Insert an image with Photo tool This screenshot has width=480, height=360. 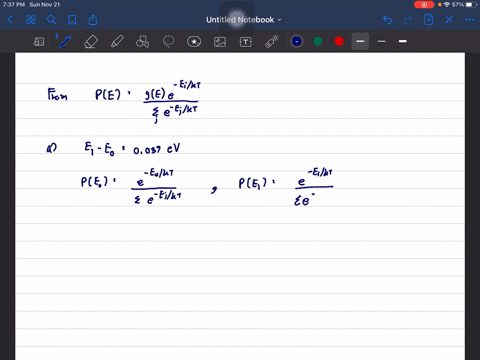pos(220,42)
